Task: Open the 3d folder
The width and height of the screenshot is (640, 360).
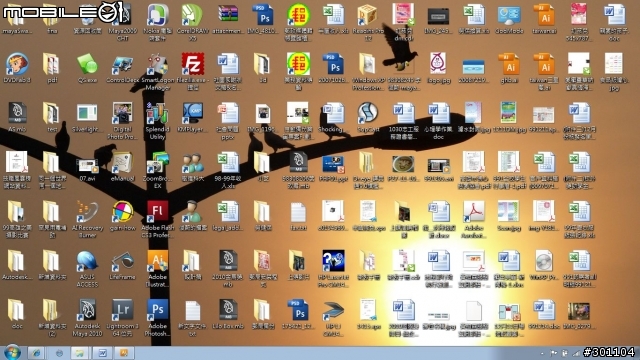Action: pos(262,68)
